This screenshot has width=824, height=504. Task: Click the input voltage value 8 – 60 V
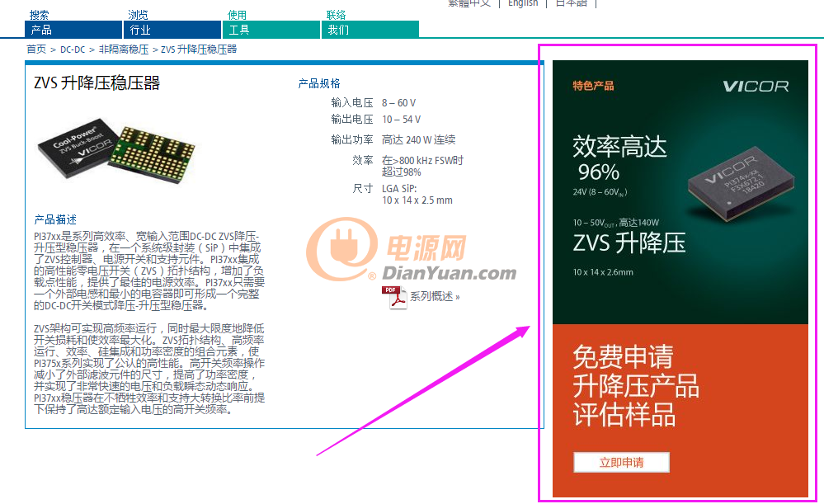click(x=399, y=103)
